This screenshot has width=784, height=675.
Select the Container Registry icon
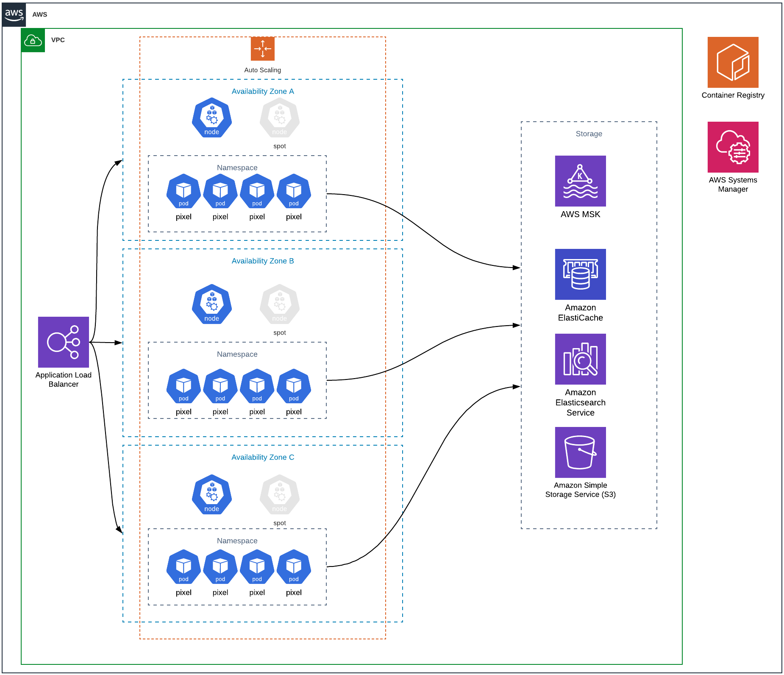click(x=733, y=62)
